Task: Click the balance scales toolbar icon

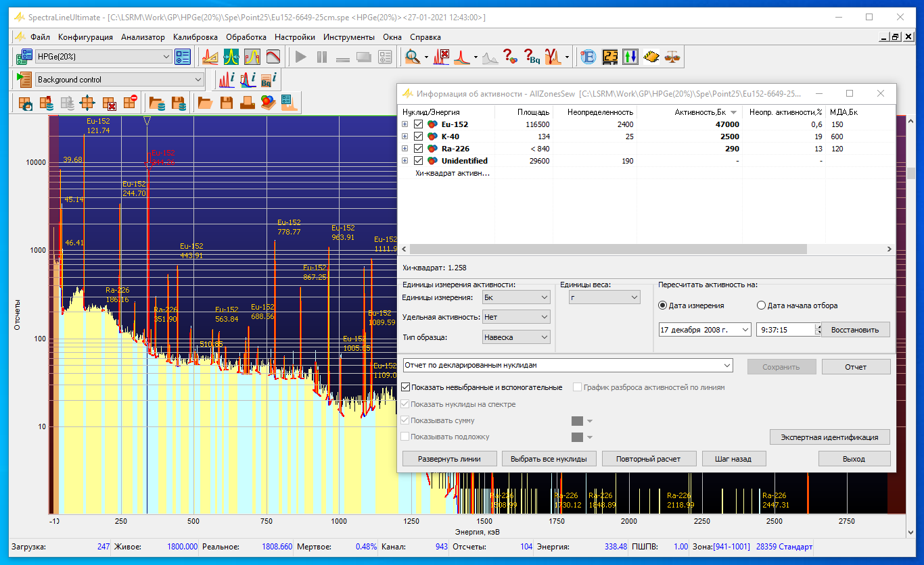Action: click(672, 57)
